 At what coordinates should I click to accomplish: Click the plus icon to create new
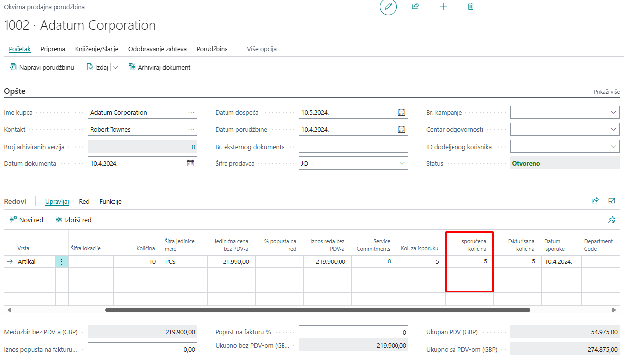click(444, 7)
